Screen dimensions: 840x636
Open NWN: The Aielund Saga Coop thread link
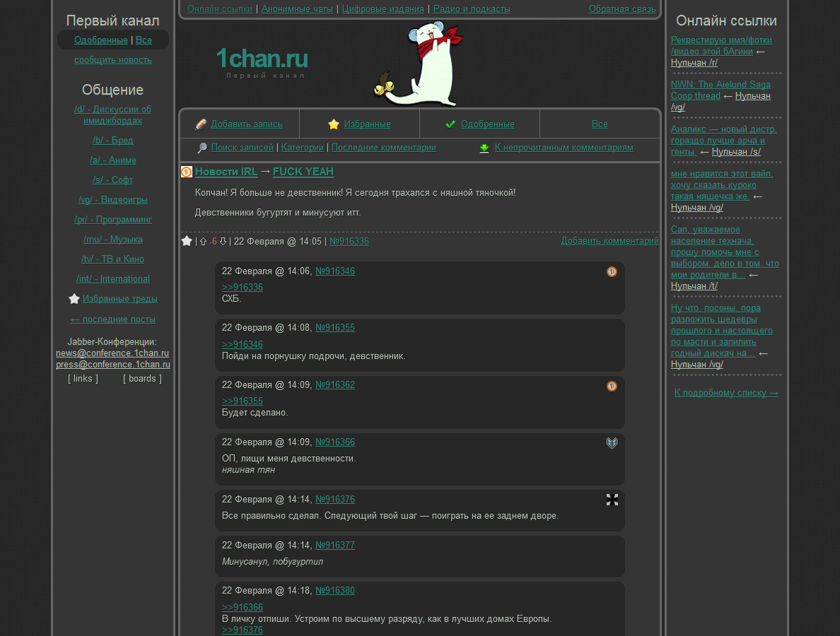721,90
